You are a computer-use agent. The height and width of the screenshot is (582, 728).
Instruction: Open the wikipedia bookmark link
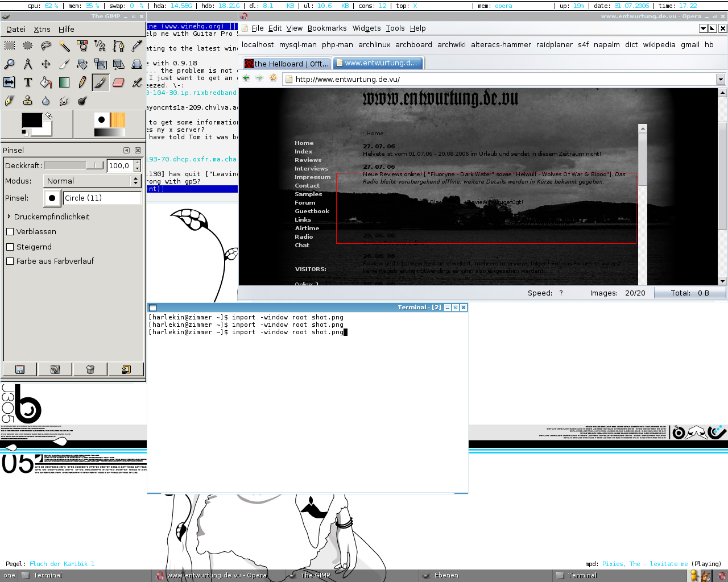click(x=659, y=45)
